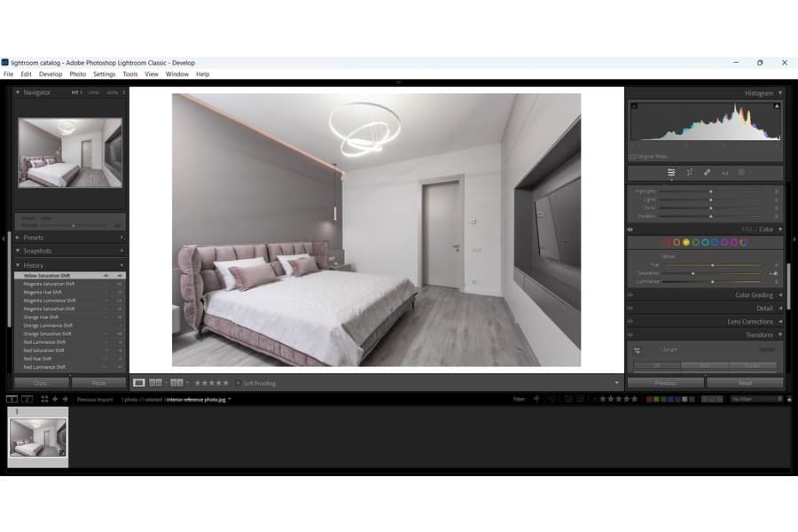Image resolution: width=798 pixels, height=532 pixels.
Task: Collapse the Navigator panel
Action: 18,92
